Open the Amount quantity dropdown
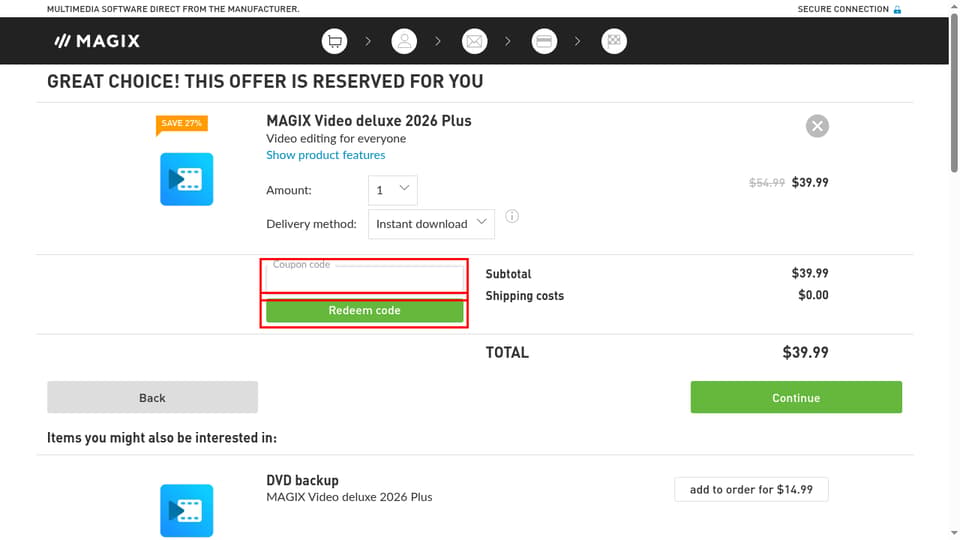Viewport: 960px width, 540px height. (392, 190)
